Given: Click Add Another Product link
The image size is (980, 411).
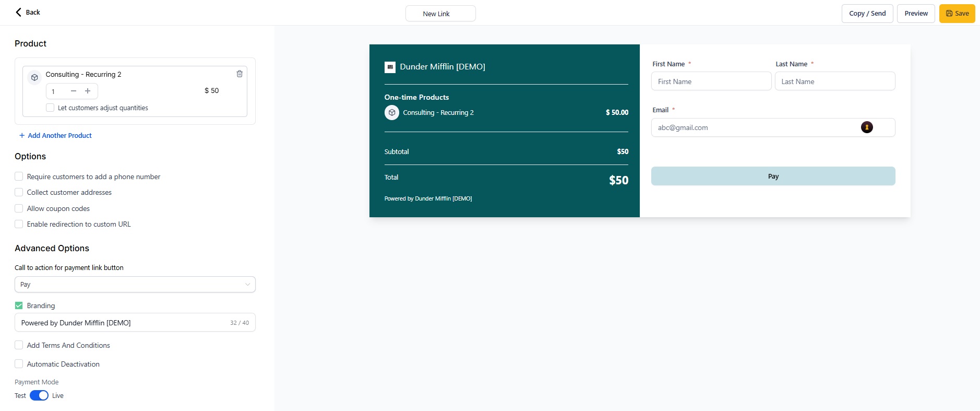Looking at the screenshot, I should (55, 135).
